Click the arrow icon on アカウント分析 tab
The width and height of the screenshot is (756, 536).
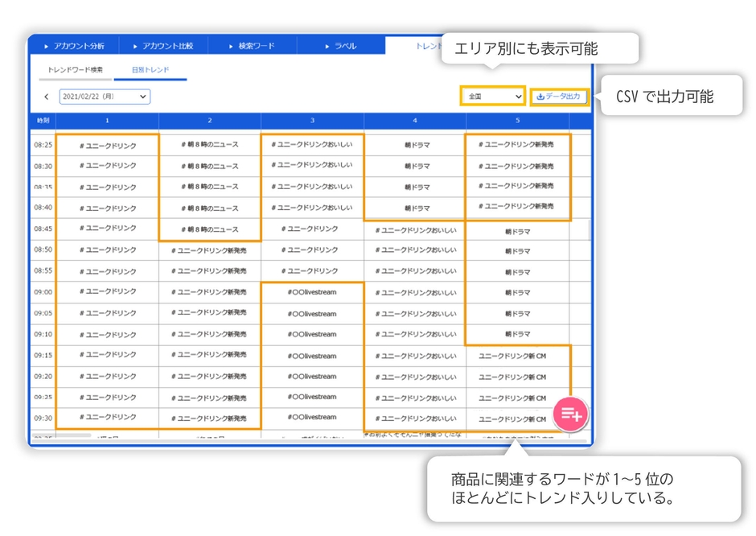(47, 45)
